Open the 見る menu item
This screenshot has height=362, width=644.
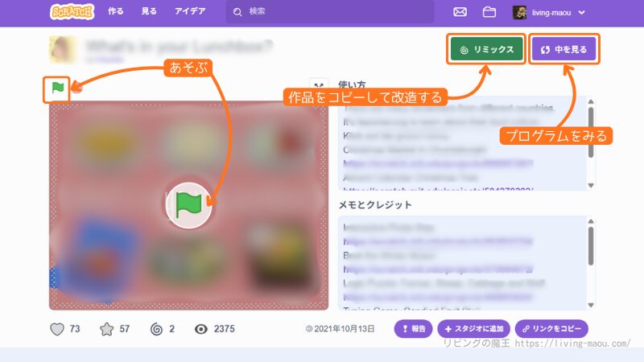149,12
